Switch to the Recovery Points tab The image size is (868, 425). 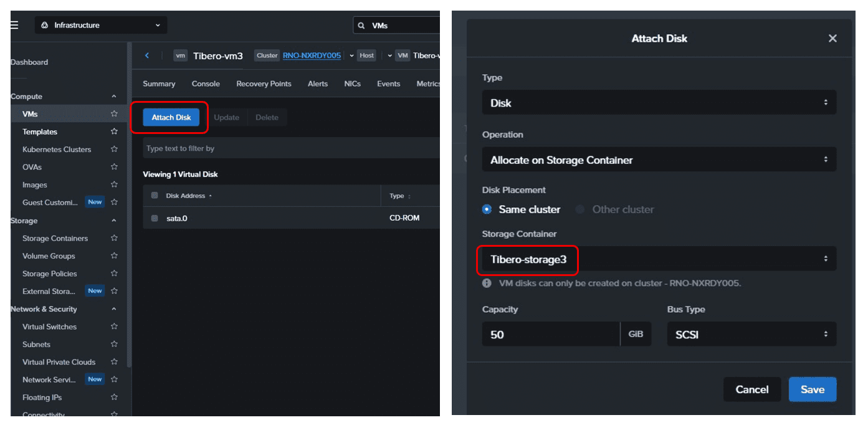pyautogui.click(x=264, y=84)
